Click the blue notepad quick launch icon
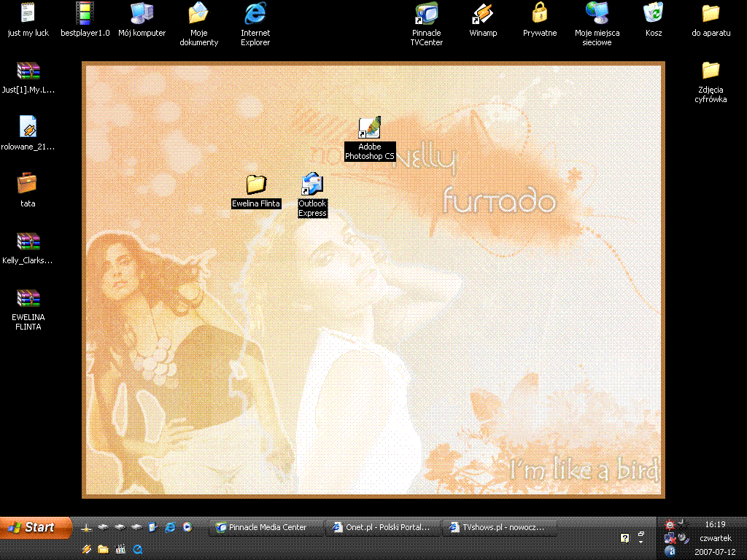 (x=152, y=527)
